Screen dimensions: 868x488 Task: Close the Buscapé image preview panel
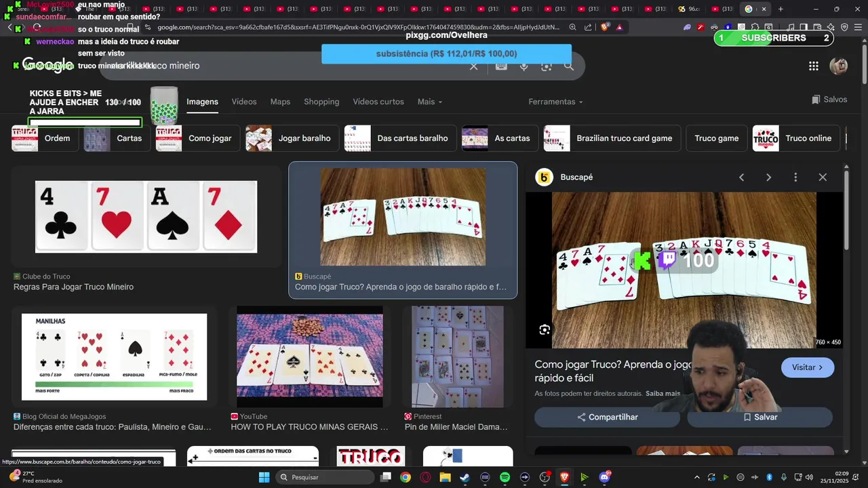coord(823,177)
